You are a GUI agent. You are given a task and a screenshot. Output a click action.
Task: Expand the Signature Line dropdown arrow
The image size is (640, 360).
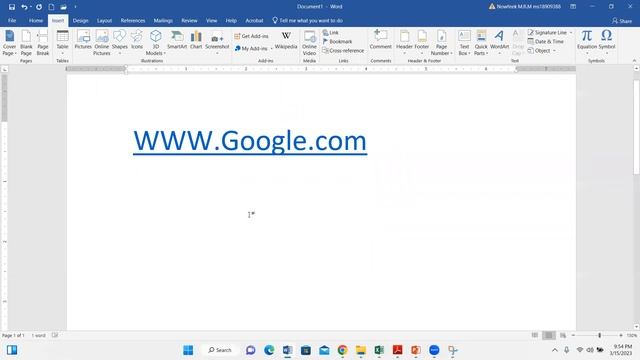pyautogui.click(x=571, y=33)
